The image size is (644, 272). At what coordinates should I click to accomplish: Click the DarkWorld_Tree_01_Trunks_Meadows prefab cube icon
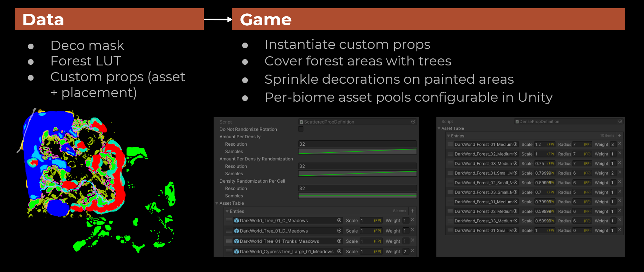pos(237,241)
